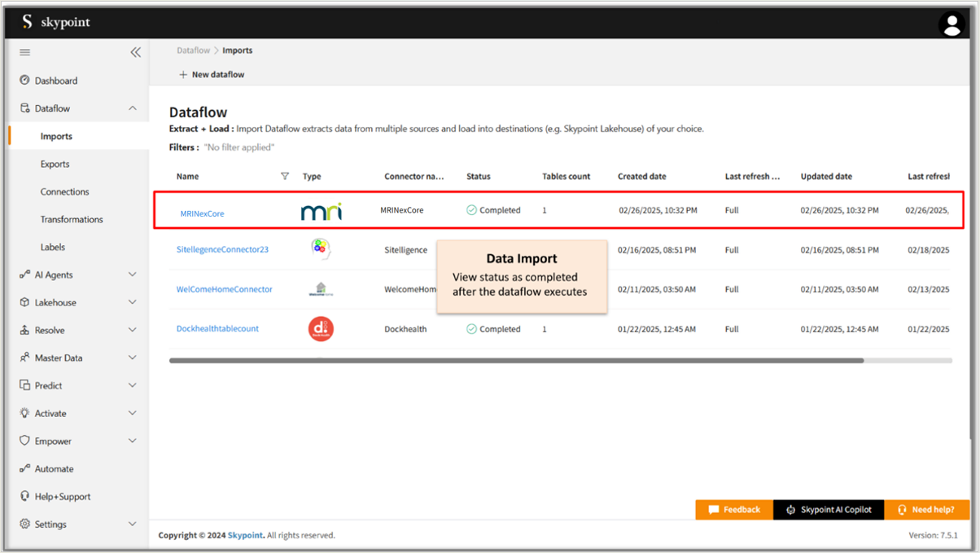
Task: Click the horizontal table scrollbar
Action: coord(516,360)
